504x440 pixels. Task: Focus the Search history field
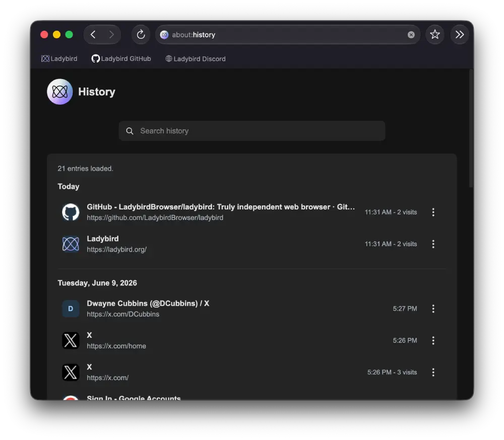click(x=251, y=131)
